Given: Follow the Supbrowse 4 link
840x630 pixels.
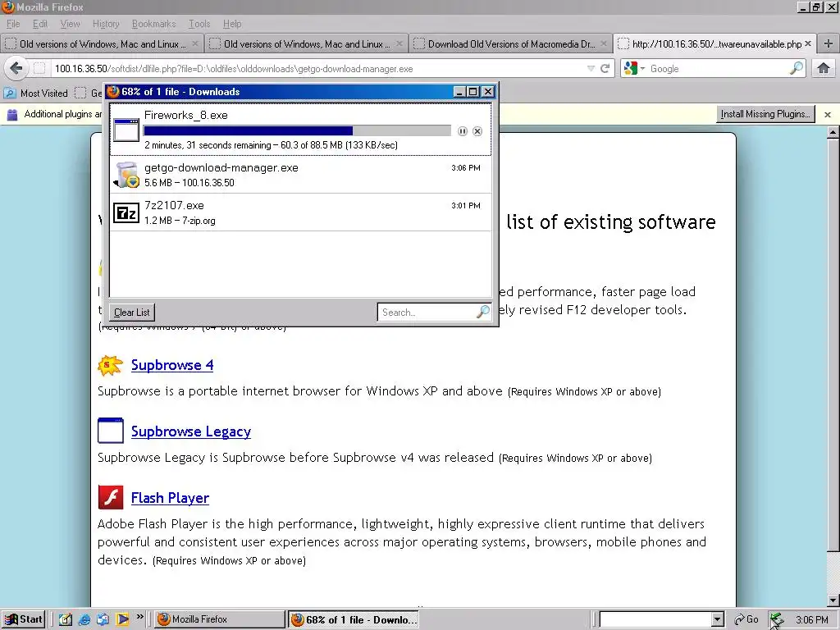Looking at the screenshot, I should (x=172, y=365).
